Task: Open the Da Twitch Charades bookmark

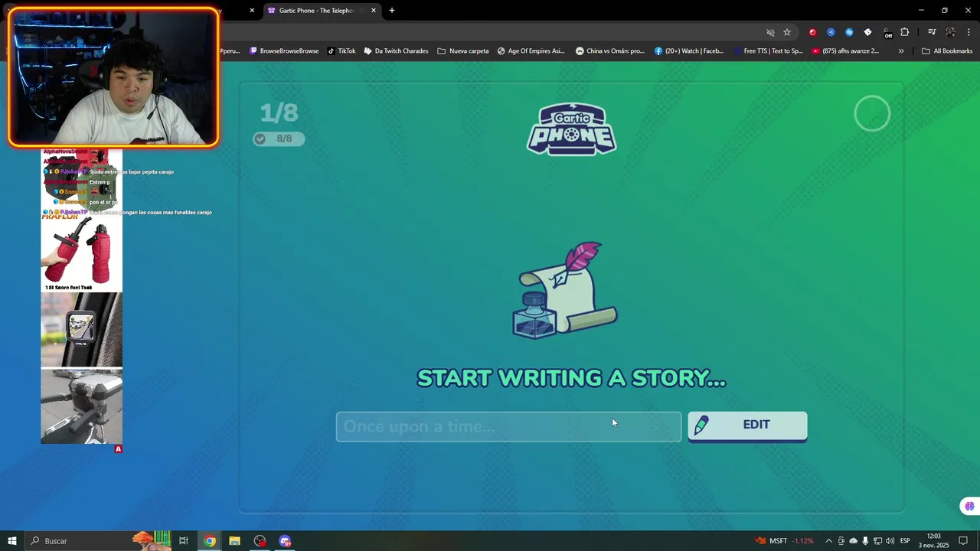Action: pyautogui.click(x=396, y=51)
